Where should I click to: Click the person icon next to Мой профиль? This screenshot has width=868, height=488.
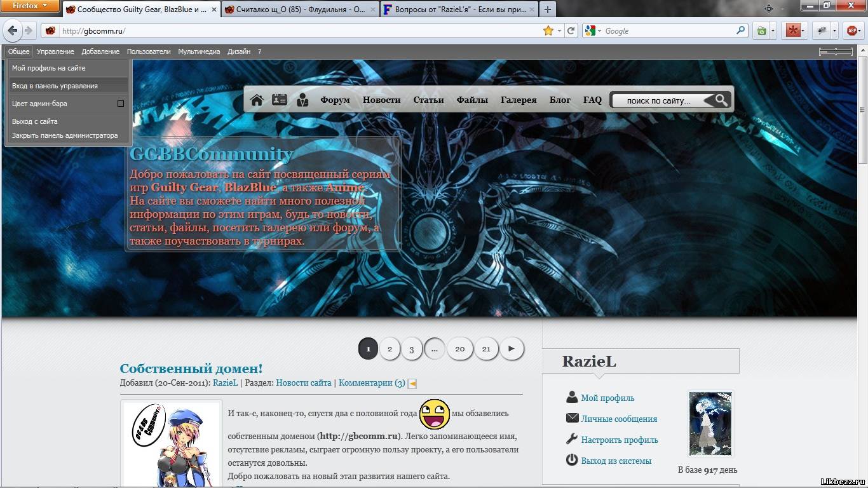(572, 397)
